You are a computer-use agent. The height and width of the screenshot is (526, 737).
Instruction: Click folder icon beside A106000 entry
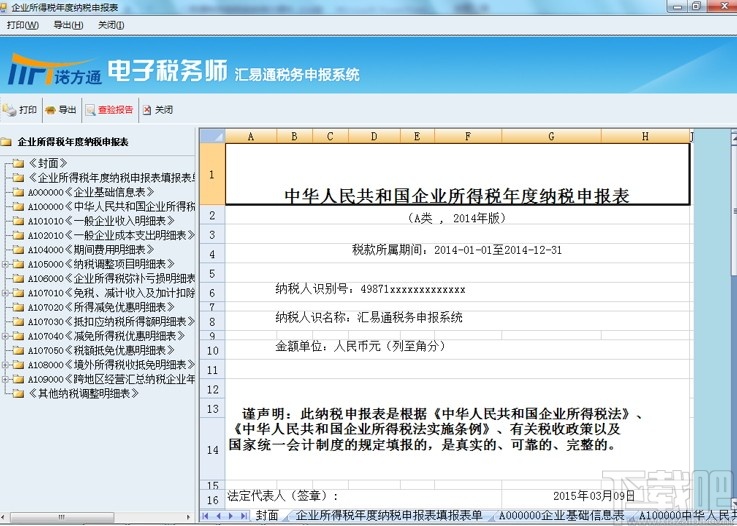18,278
